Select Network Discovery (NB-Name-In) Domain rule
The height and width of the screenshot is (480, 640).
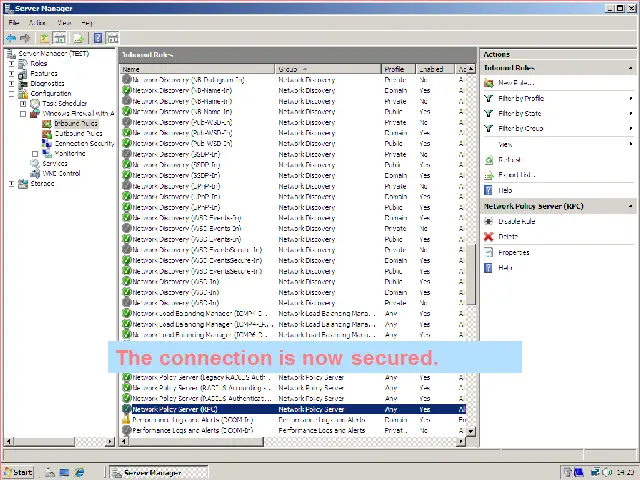[x=293, y=91]
